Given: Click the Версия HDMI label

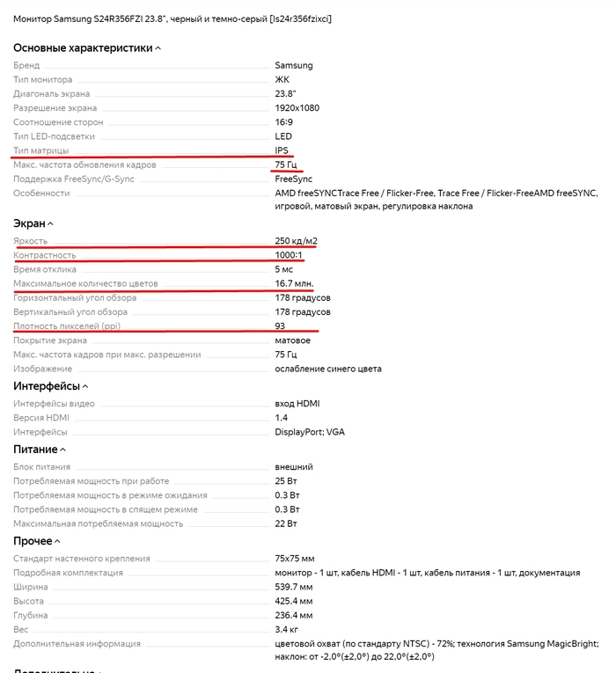Looking at the screenshot, I should coord(41,418).
